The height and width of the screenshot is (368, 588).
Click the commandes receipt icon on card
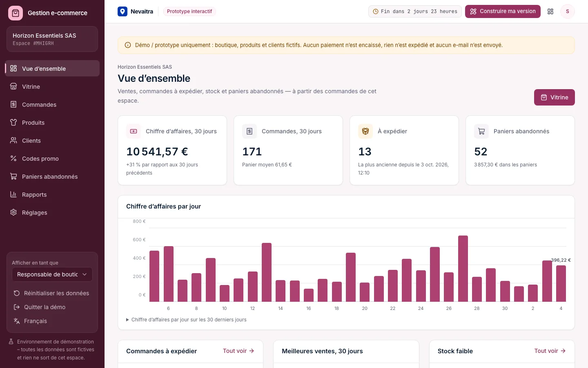(x=249, y=131)
